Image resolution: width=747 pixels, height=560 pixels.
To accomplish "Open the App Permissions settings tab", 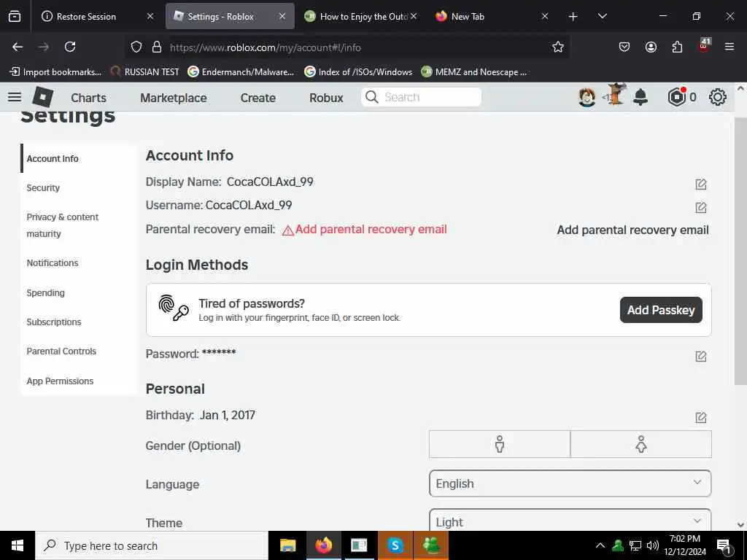I will [x=79, y=381].
